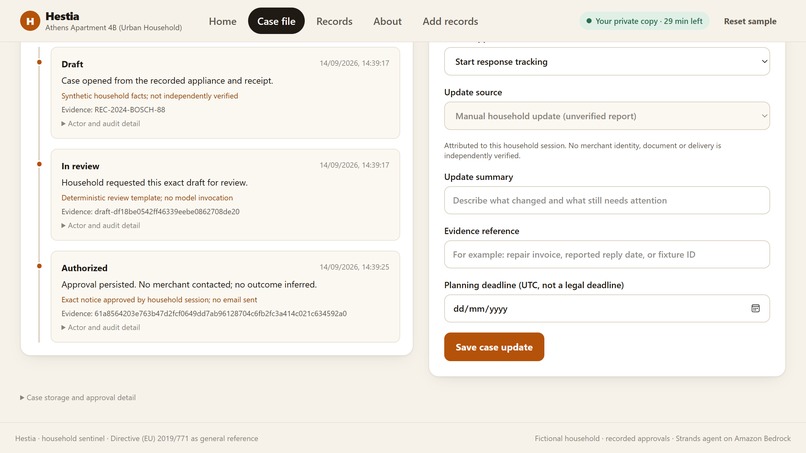Click footer text 'Directive (EU) 2019/771 as general reference'
The image size is (806, 453).
(x=184, y=439)
